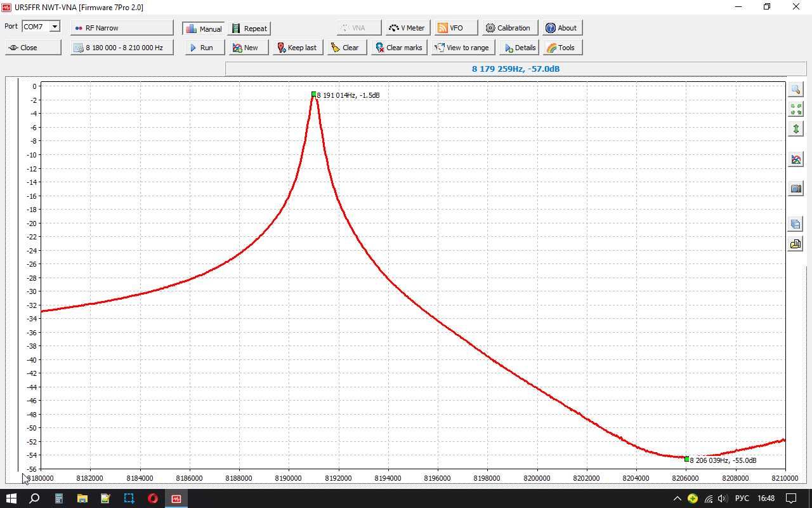
Task: Open the Calibration dialog
Action: click(510, 28)
